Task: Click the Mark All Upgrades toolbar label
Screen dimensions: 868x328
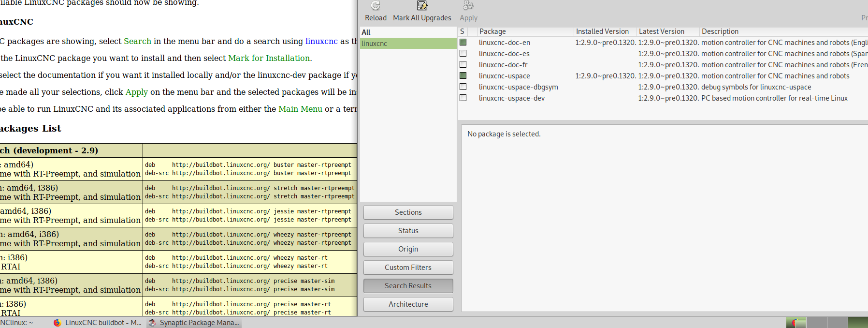Action: click(422, 18)
